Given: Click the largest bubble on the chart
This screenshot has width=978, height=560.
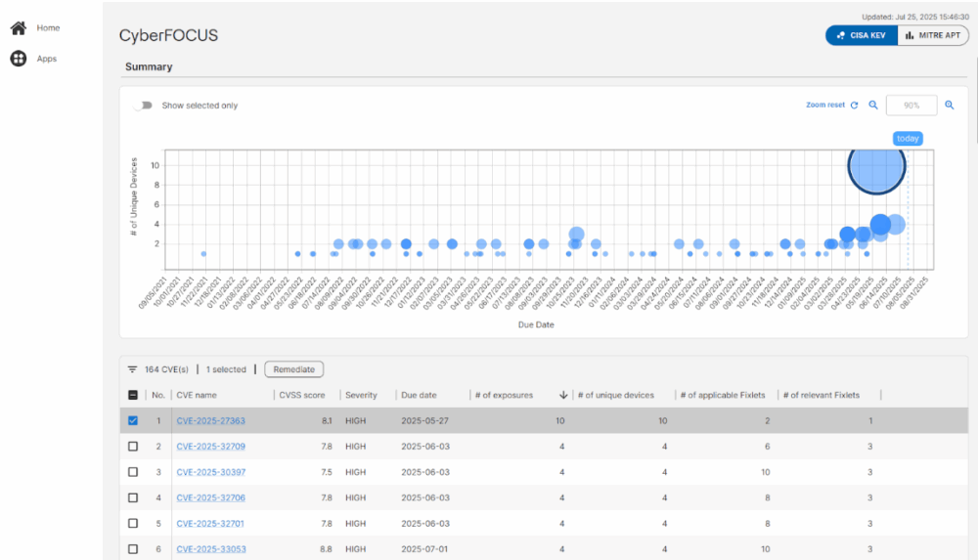Looking at the screenshot, I should 876,166.
